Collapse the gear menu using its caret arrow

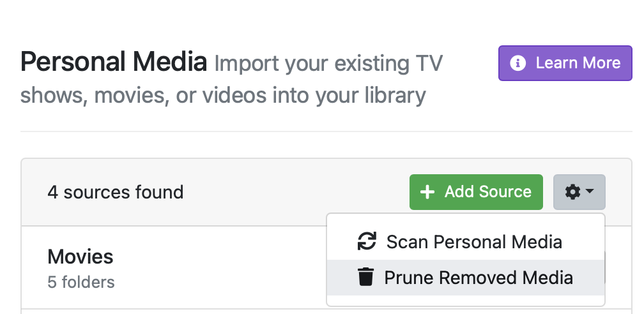click(x=590, y=191)
